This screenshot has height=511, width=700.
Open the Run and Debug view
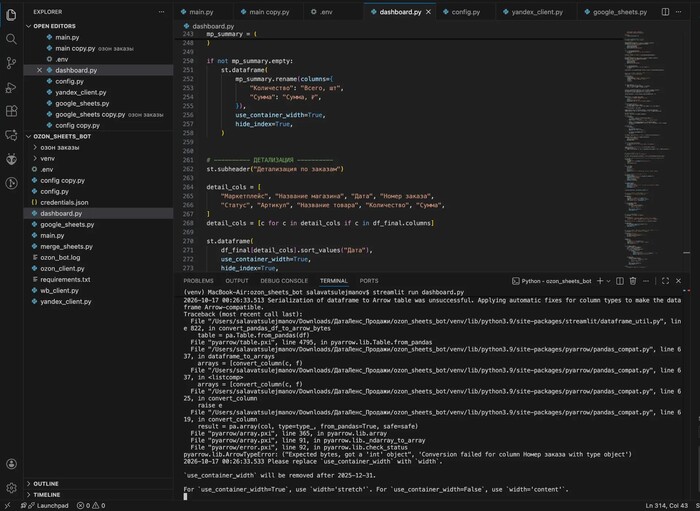12,87
